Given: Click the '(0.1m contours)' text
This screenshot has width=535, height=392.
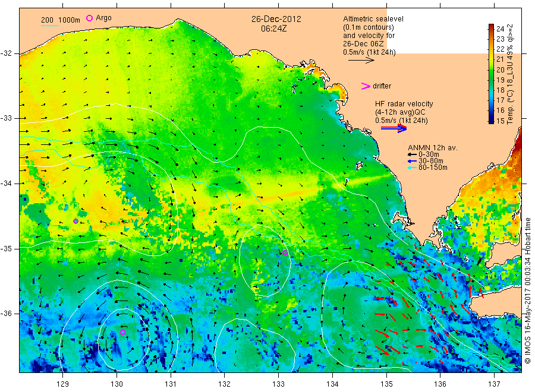Looking at the screenshot, I should 369,27.
